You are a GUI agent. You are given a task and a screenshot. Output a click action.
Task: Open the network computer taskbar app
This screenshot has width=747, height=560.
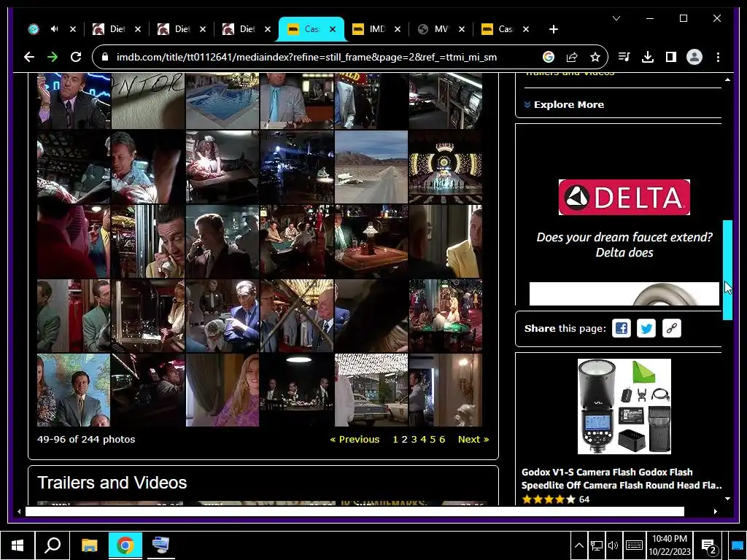(x=161, y=545)
